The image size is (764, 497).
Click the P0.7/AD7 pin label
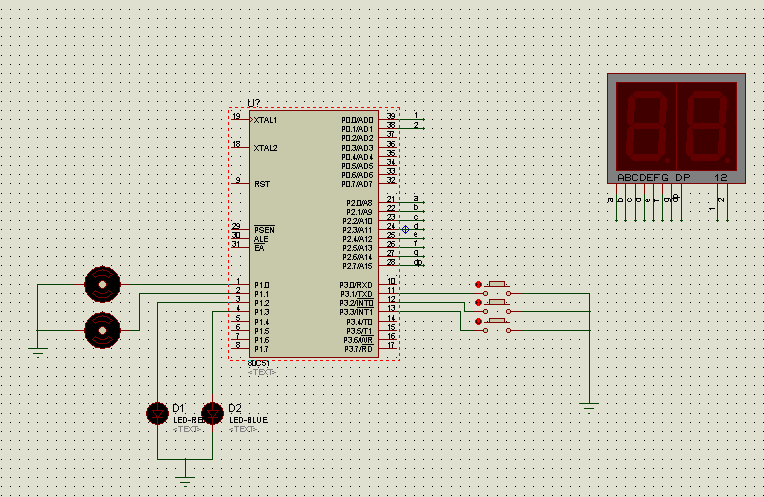[x=357, y=184]
